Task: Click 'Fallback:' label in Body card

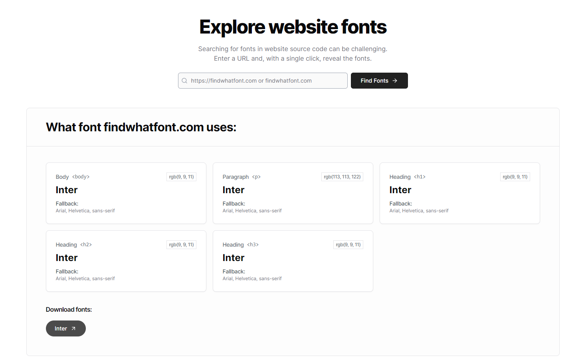Action: 67,204
